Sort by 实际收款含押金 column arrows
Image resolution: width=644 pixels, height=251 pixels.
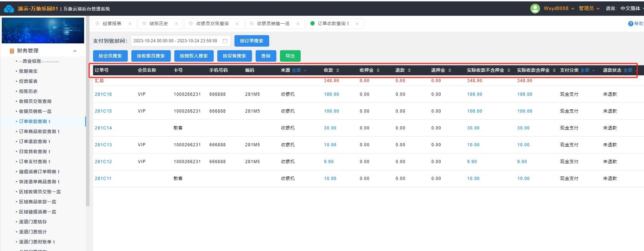(x=554, y=70)
